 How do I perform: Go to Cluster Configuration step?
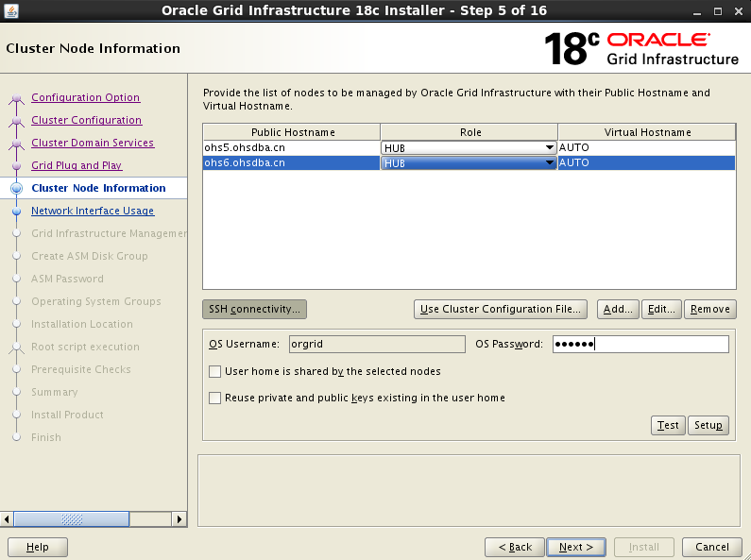click(86, 120)
